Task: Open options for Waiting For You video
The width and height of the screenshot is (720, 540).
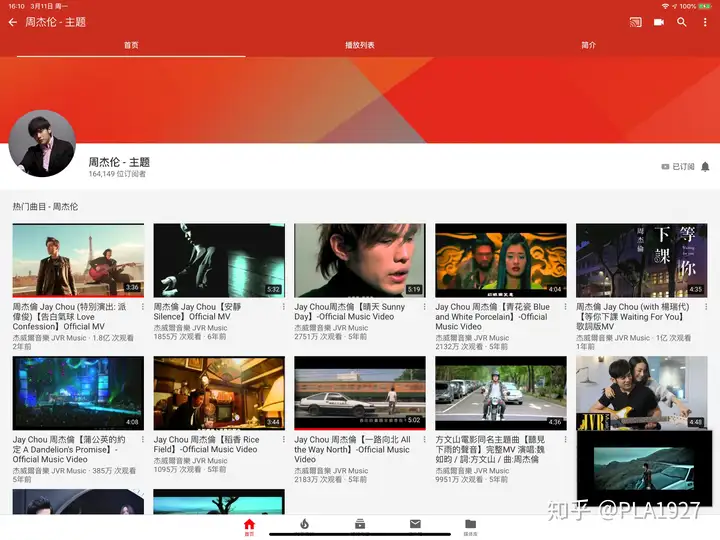Action: tap(706, 306)
